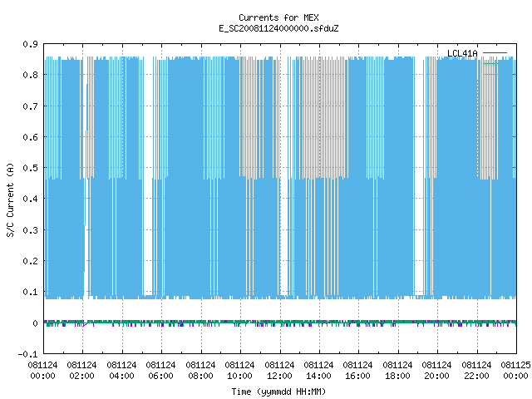Viewport: 532px width, 399px height.
Task: Click the 0.3 y-axis tick label
Action: point(30,230)
